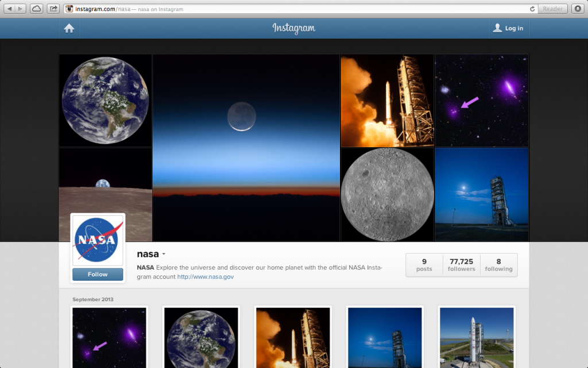The width and height of the screenshot is (588, 368).
Task: Reload the page using the refresh icon
Action: click(x=532, y=9)
